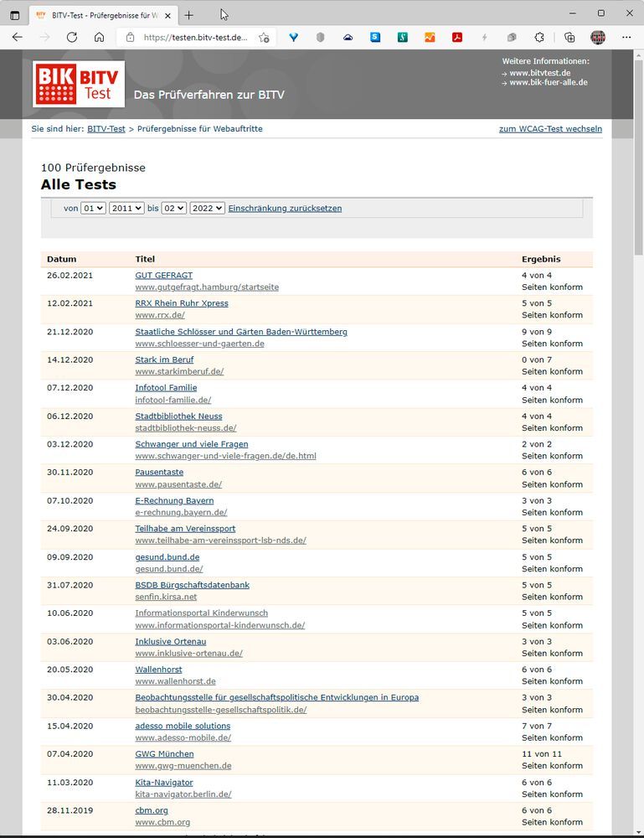Click the '11 von 11' result cell

tap(542, 753)
